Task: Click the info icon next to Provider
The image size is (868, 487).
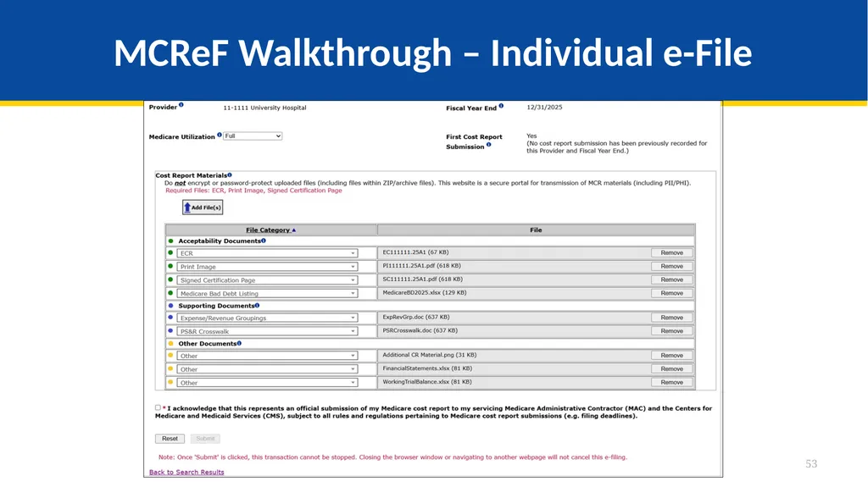Action: coord(181,104)
